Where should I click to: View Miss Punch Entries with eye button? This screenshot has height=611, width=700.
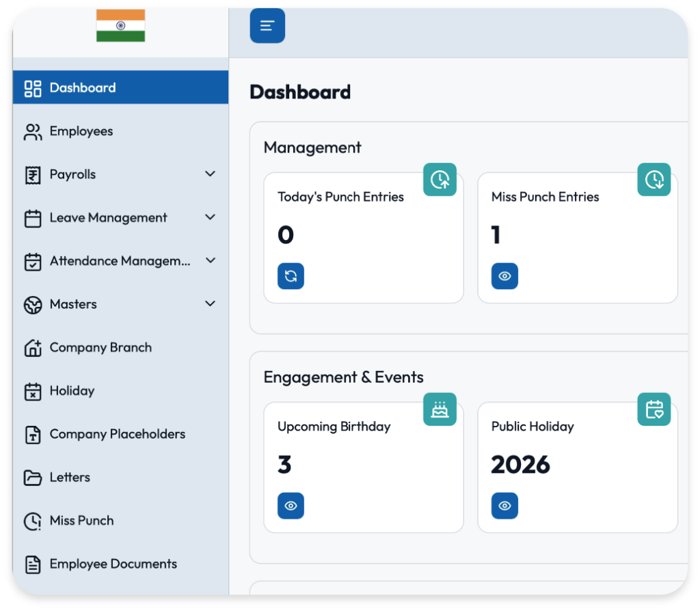(504, 276)
